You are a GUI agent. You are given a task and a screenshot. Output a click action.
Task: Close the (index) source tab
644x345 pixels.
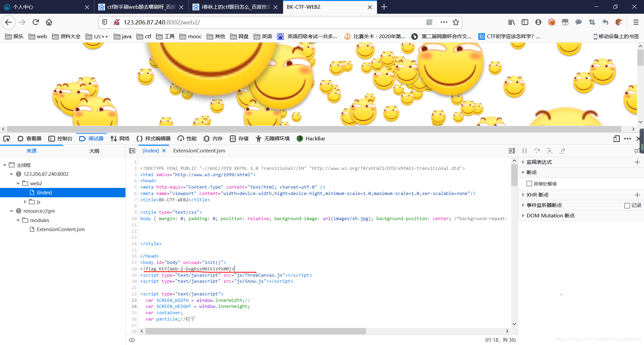pos(164,151)
